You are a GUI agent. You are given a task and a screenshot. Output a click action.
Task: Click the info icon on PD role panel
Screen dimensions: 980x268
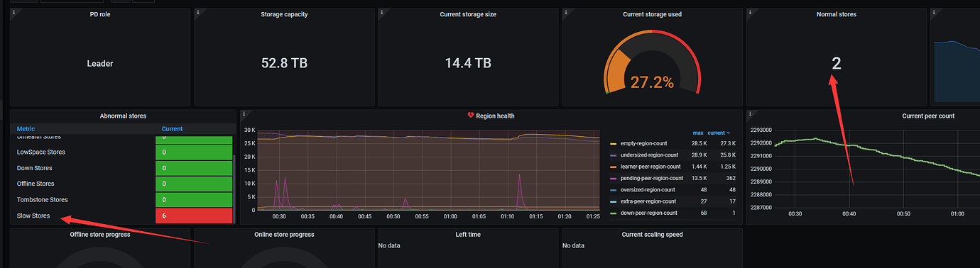coord(13,12)
